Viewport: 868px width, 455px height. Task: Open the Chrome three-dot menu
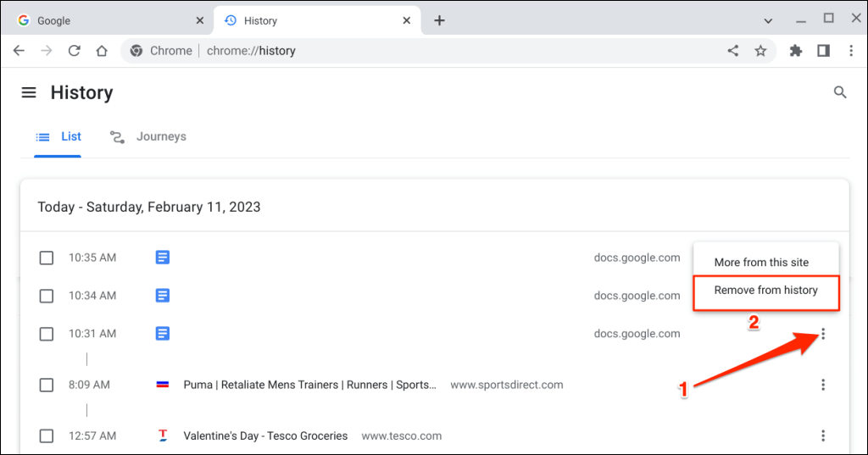pos(851,51)
